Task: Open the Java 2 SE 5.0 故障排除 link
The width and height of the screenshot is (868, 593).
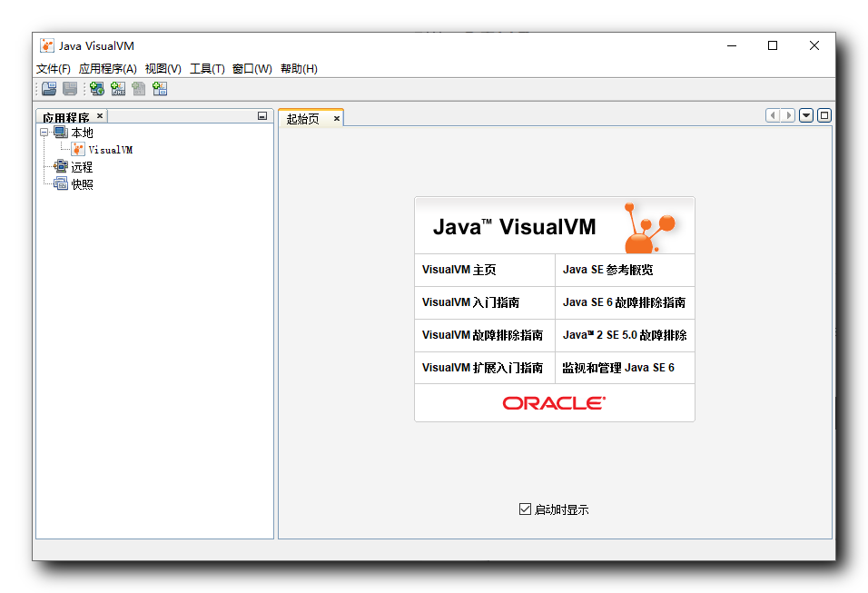Action: tap(625, 335)
